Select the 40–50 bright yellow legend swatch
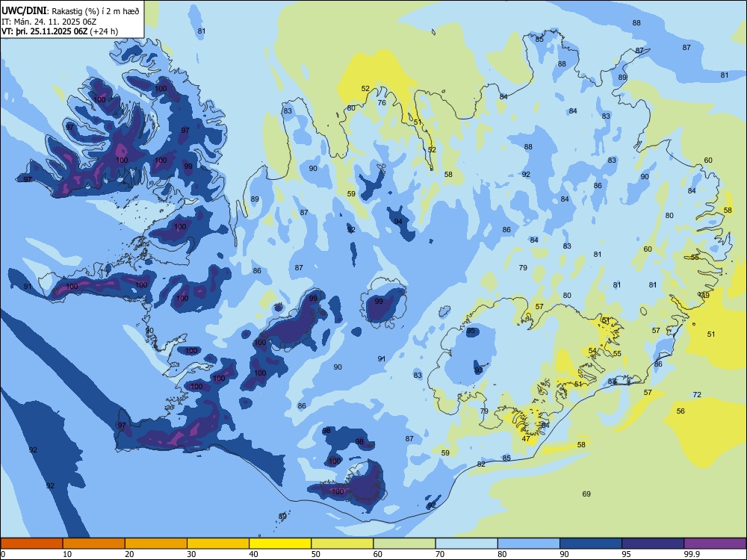Viewport: 747px width, 560px height. click(x=280, y=544)
